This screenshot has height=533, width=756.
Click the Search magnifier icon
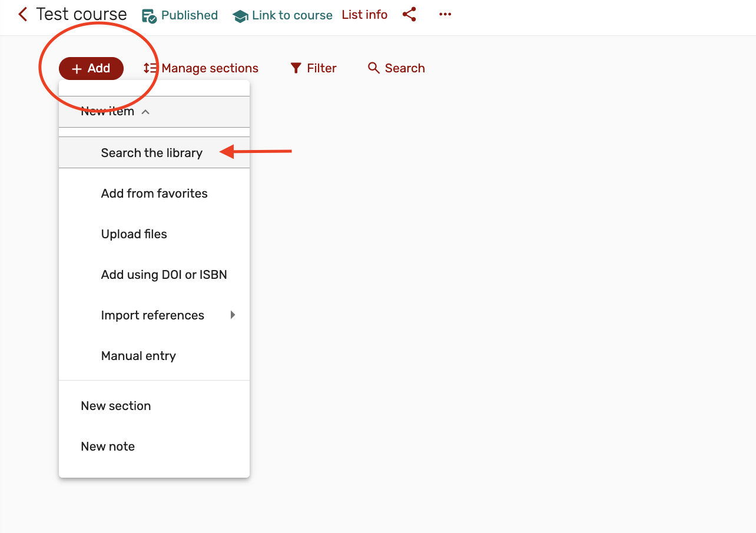pos(374,68)
